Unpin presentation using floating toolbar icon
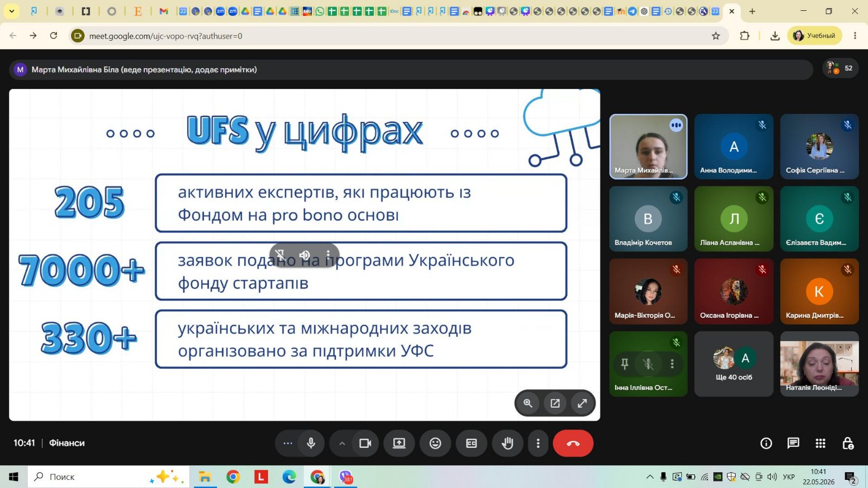The image size is (868, 488). [280, 254]
